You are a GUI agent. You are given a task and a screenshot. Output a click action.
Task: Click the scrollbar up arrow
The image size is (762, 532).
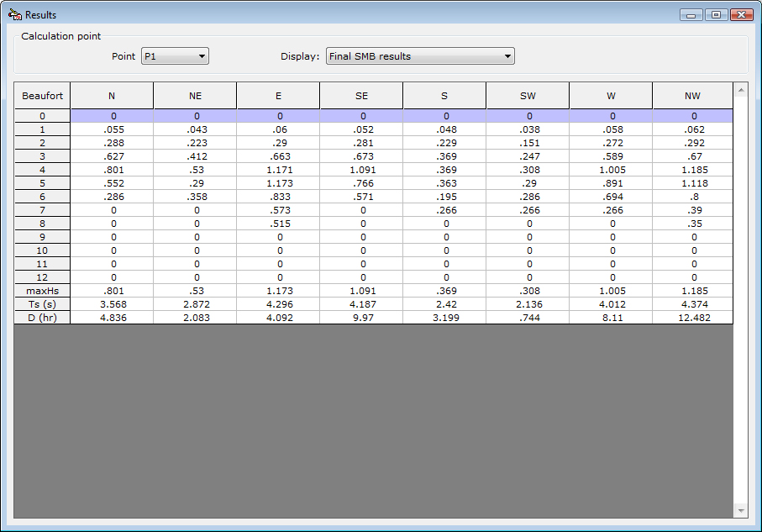pyautogui.click(x=740, y=89)
